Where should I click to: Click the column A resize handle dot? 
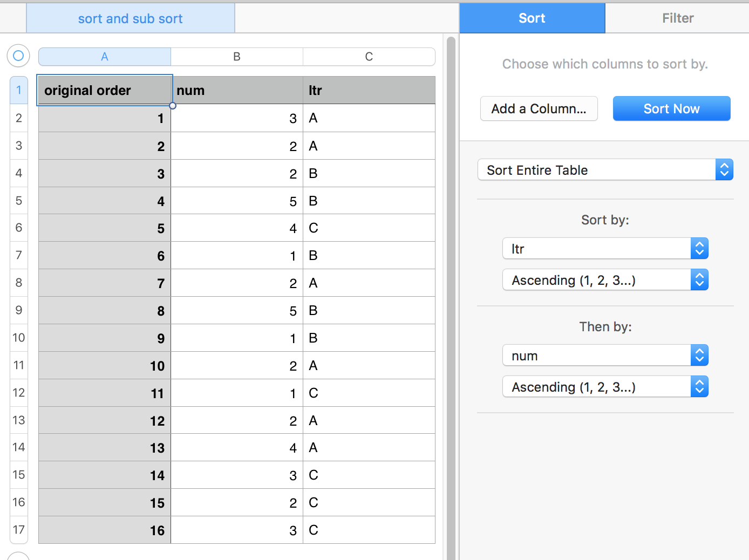[172, 105]
